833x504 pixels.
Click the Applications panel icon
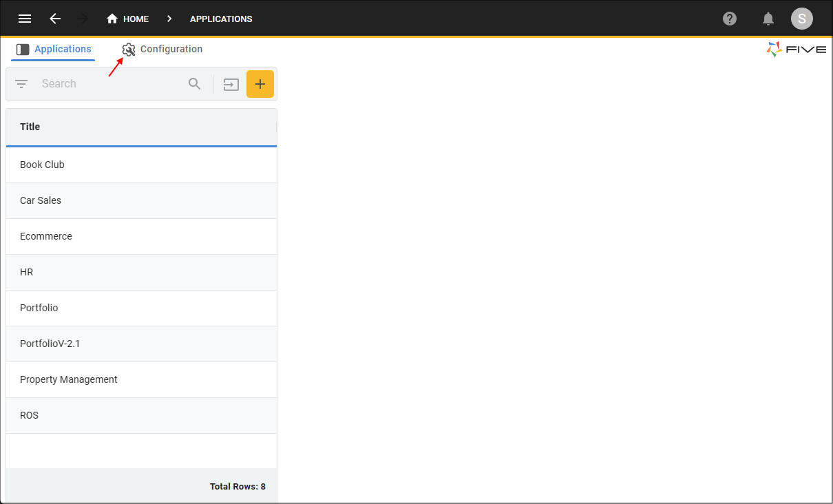[x=23, y=50]
